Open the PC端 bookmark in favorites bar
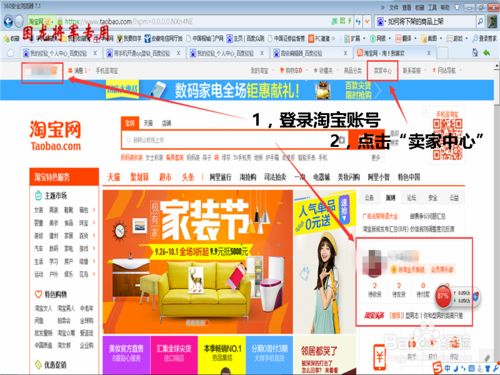This screenshot has height=375, width=500. click(319, 39)
